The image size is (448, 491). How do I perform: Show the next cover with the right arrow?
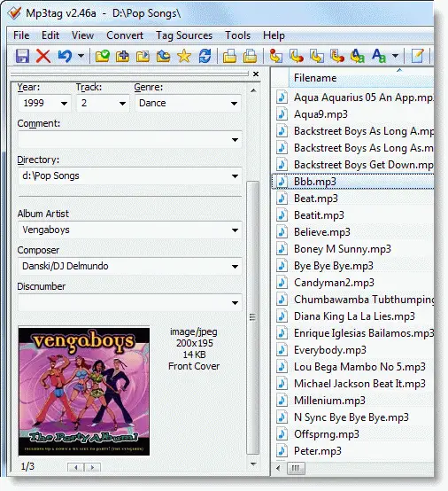click(x=92, y=468)
